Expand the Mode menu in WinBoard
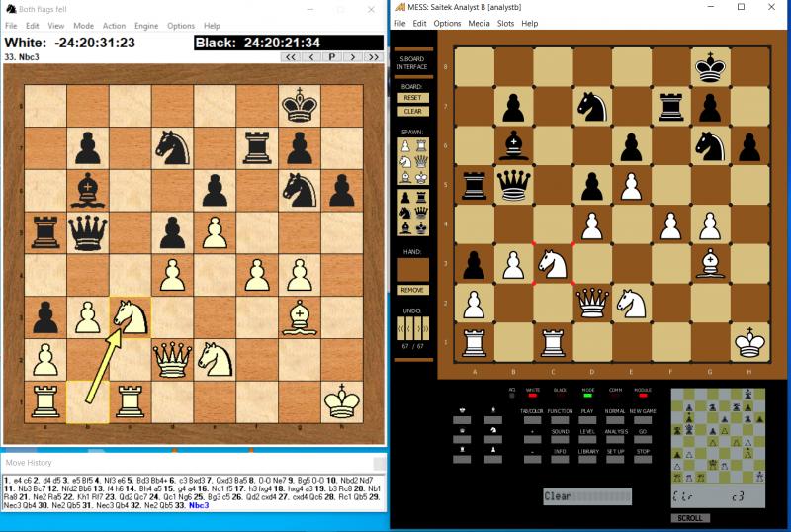Screen dimensions: 791x532 point(84,26)
